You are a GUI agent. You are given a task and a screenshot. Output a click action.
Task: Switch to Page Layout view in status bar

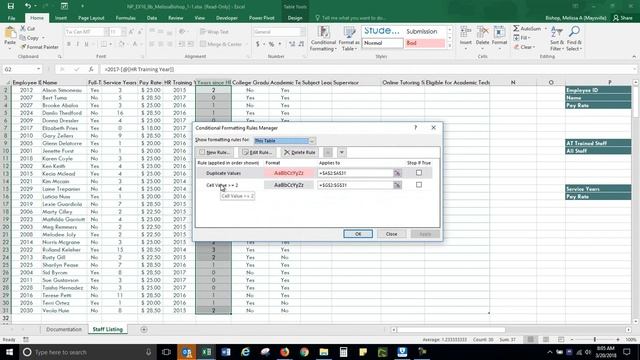[x=546, y=340]
